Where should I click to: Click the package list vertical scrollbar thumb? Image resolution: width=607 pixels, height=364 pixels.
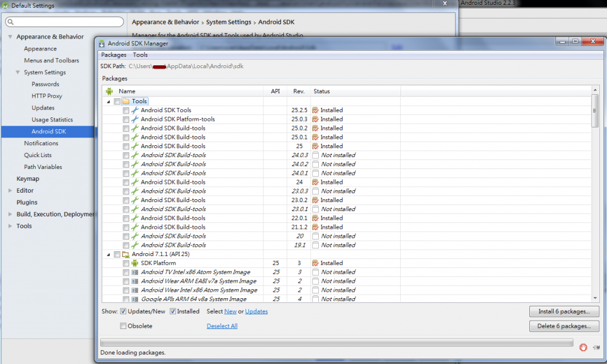tap(595, 110)
